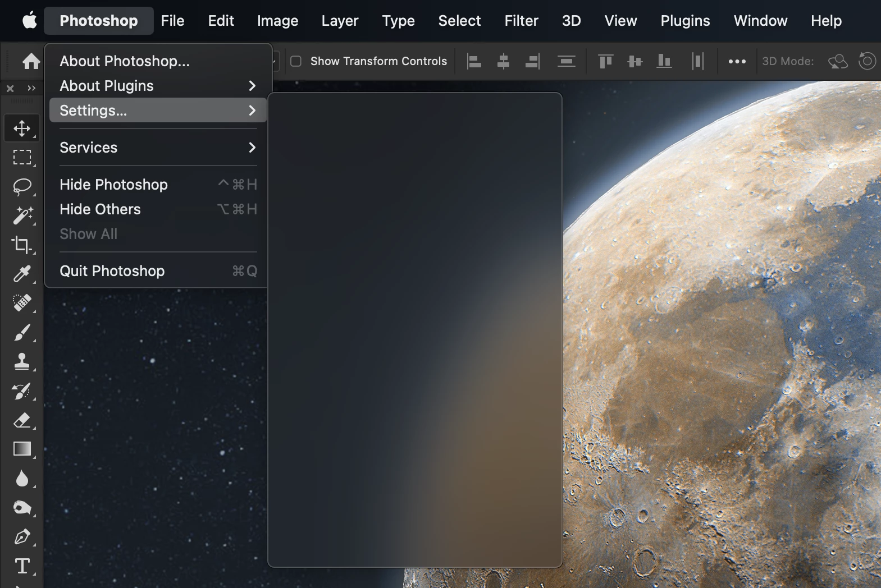The width and height of the screenshot is (881, 588).
Task: Select the Move tool
Action: 22,128
